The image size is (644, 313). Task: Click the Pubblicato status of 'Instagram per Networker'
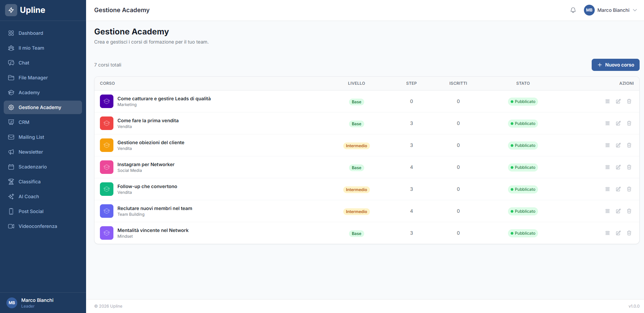522,167
